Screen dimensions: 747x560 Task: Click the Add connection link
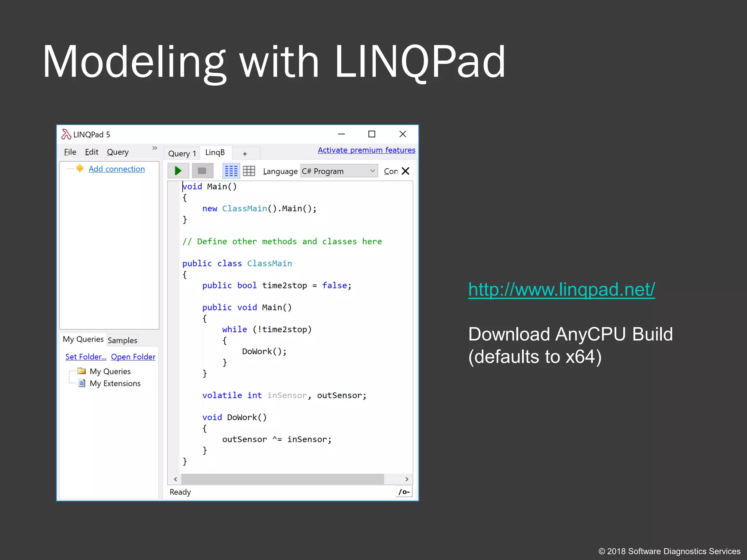[117, 169]
